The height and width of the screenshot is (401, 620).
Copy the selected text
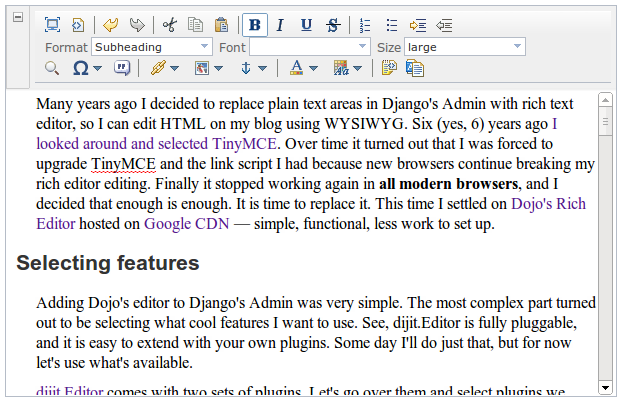pyautogui.click(x=195, y=25)
